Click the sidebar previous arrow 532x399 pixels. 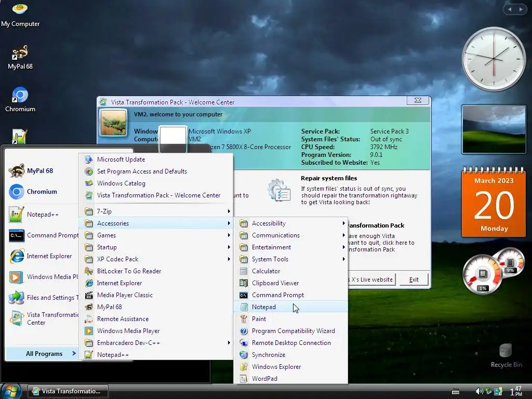tap(510, 9)
